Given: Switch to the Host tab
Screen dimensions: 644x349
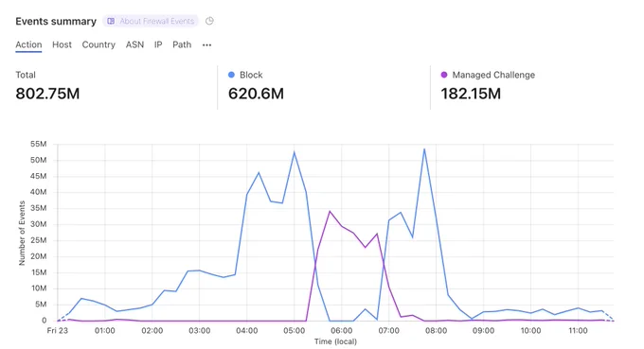Looking at the screenshot, I should (62, 44).
